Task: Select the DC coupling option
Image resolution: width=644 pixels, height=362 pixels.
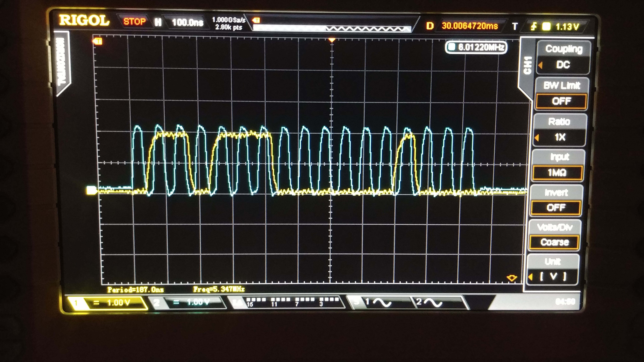Action: pos(563,65)
